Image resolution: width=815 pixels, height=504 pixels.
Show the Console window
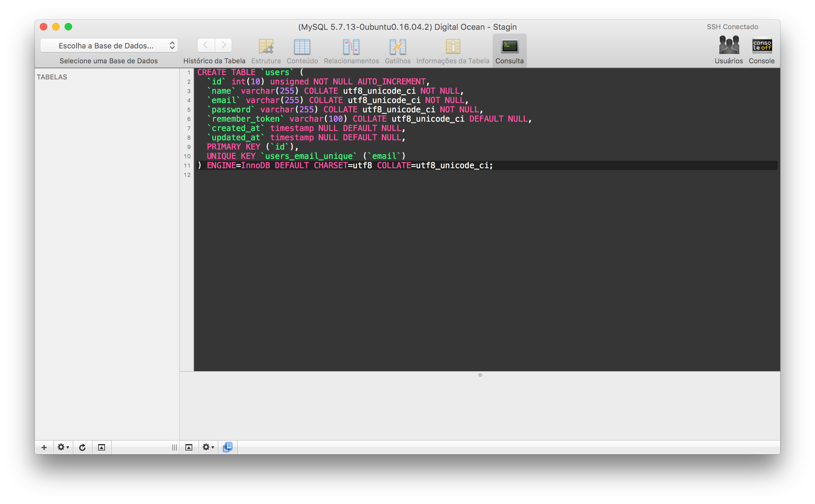pos(762,50)
